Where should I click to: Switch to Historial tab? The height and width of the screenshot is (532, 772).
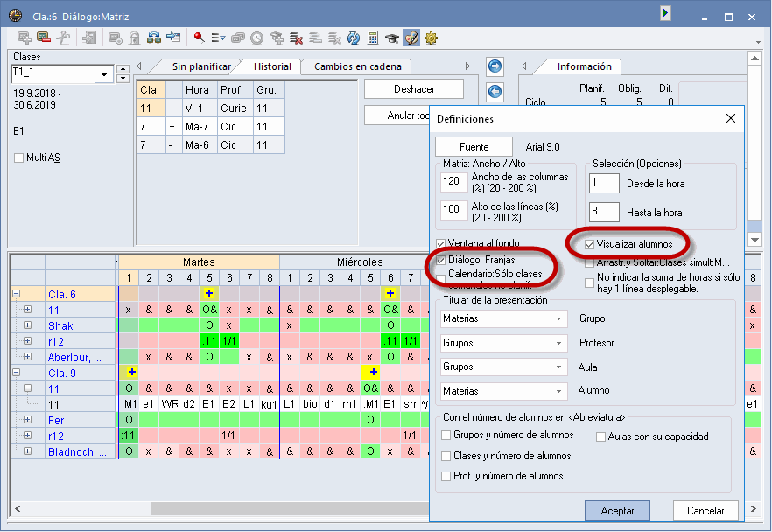272,66
